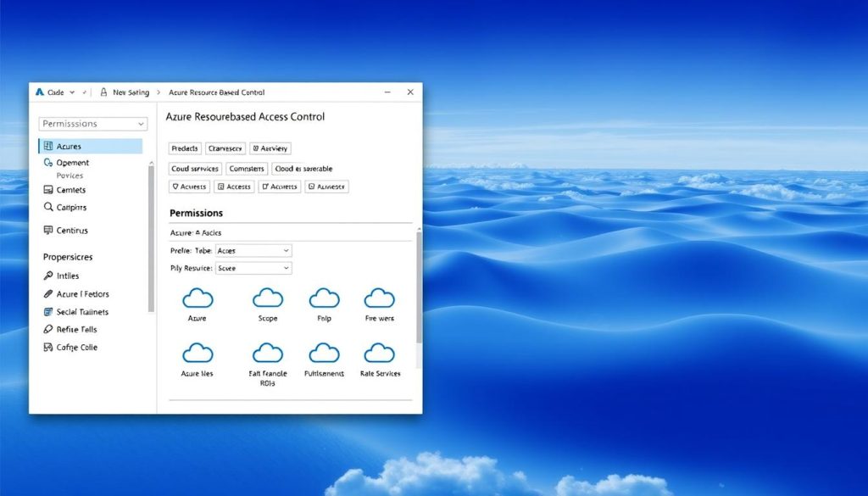Open the Permisssians dropdown

pos(92,123)
